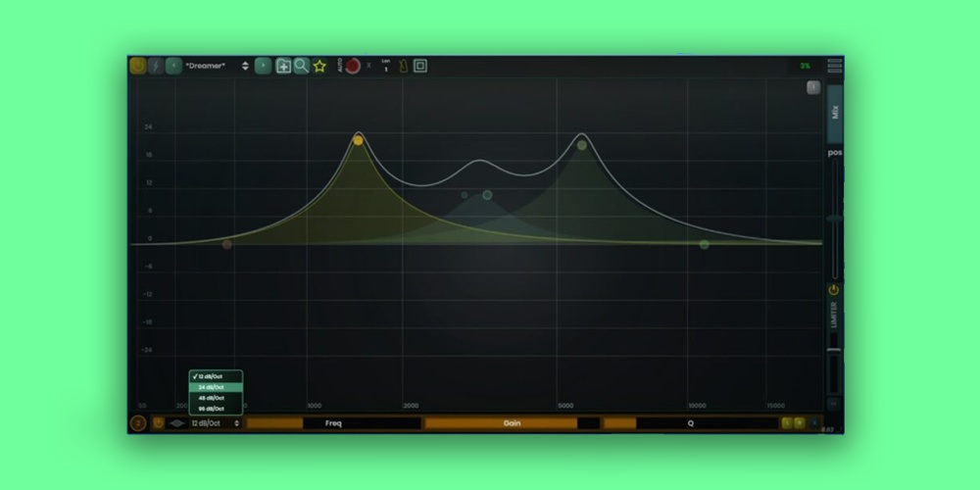Toggle the band power button

click(x=158, y=423)
